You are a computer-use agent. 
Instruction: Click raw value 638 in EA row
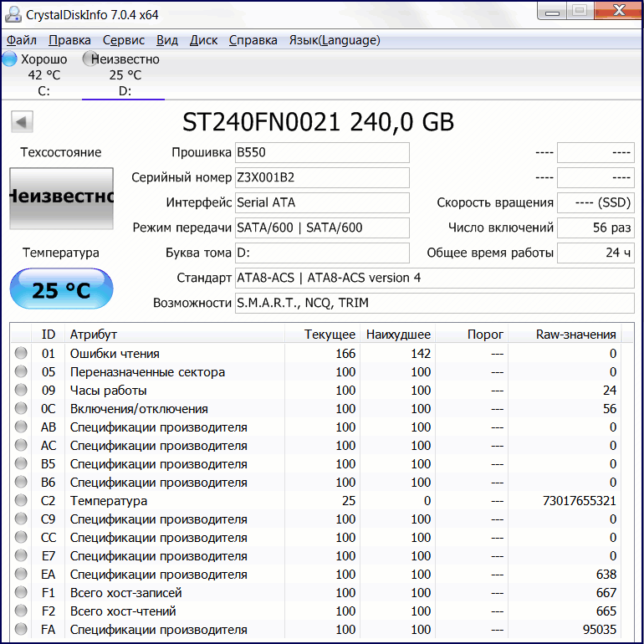(606, 575)
